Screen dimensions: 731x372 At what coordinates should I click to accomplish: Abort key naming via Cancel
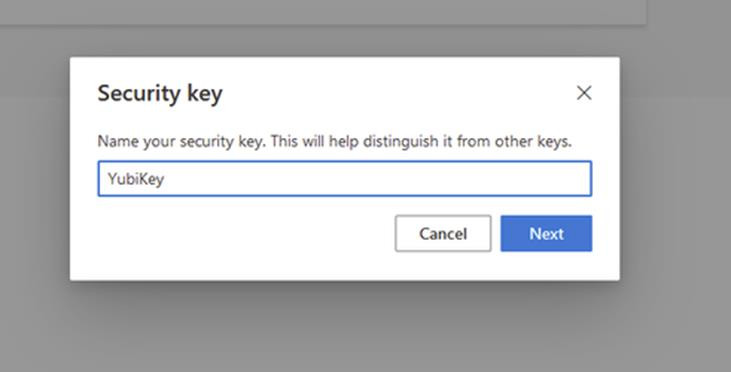click(443, 234)
